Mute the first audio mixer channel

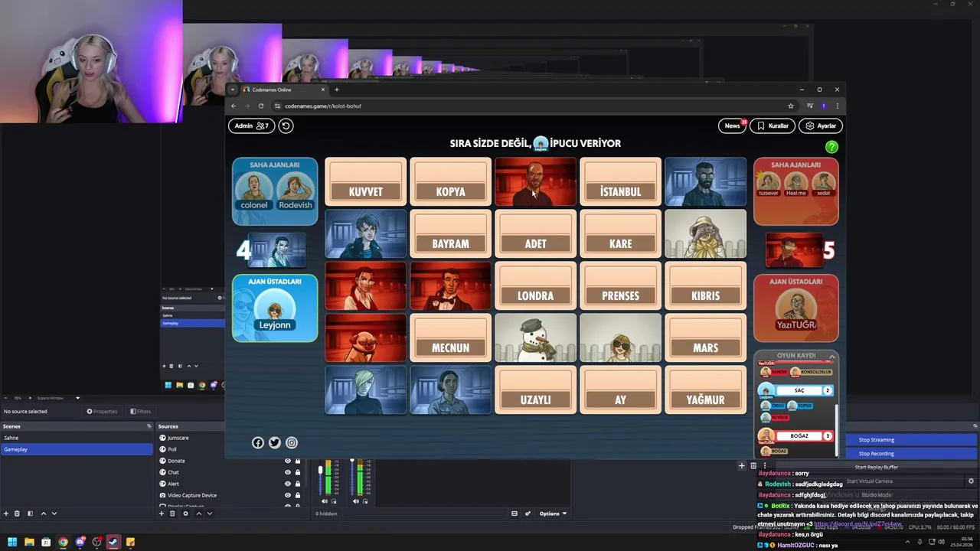(x=324, y=502)
